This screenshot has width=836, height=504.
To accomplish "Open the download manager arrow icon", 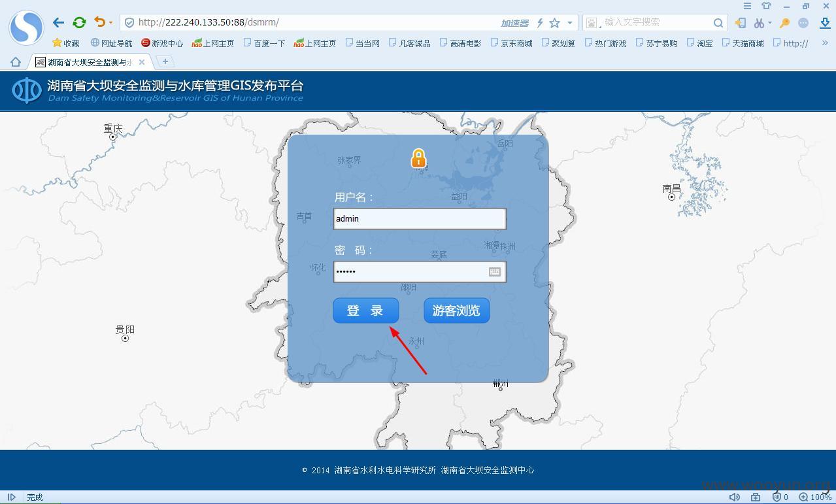I will 825,23.
